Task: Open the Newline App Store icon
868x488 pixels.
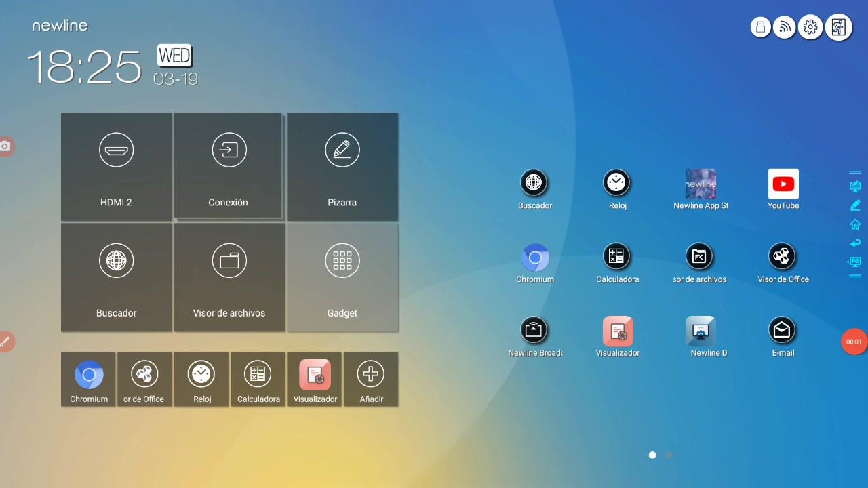Action: pos(701,189)
